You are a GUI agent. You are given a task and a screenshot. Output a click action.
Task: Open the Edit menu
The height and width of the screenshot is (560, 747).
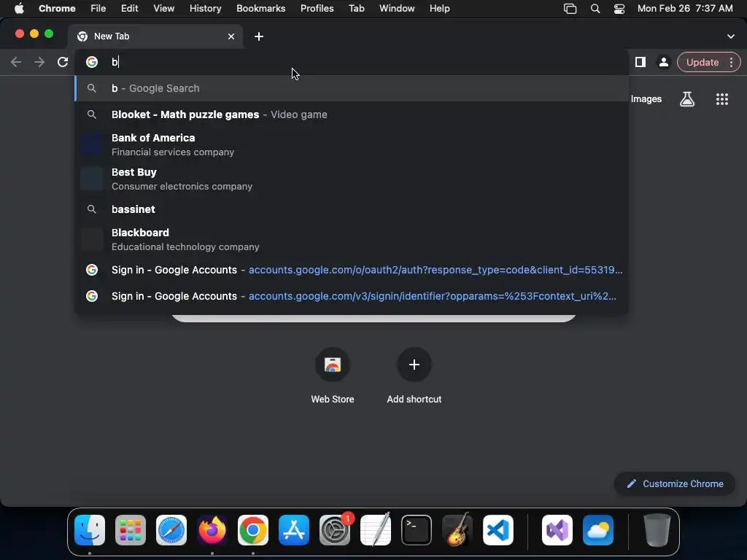[x=129, y=9]
